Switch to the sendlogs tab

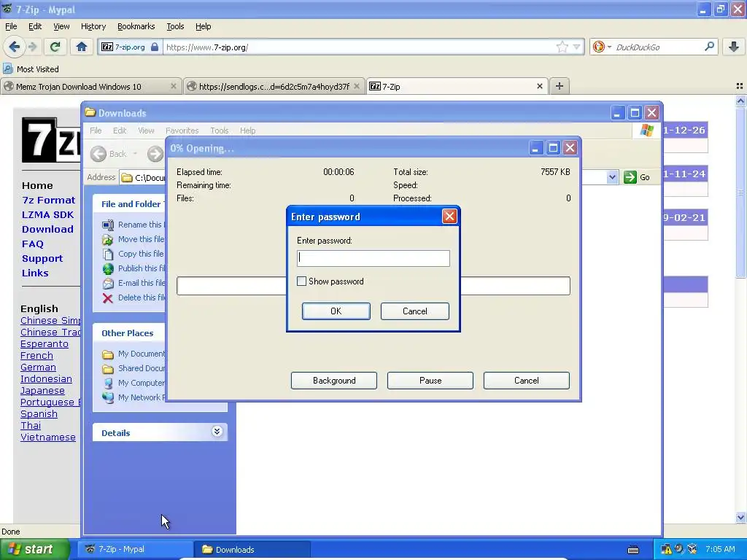pyautogui.click(x=274, y=87)
